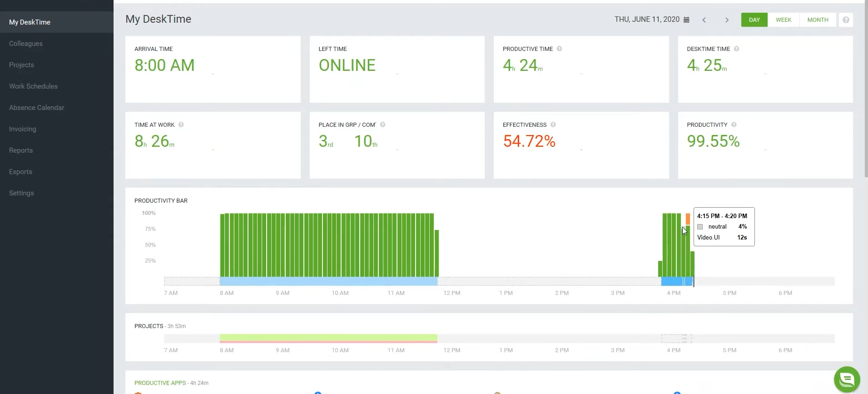The width and height of the screenshot is (868, 394).
Task: Switch to Week view
Action: (x=784, y=20)
